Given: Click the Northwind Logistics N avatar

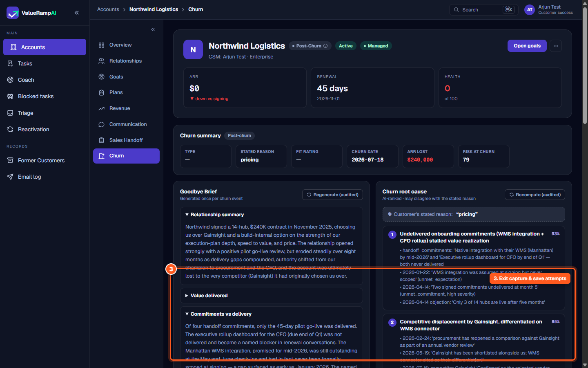Looking at the screenshot, I should (x=193, y=49).
